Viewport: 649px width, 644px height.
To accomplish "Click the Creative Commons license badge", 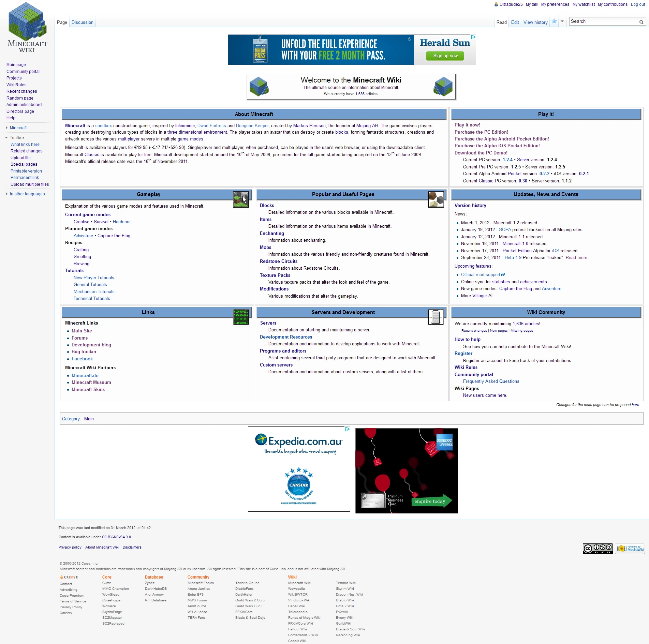I will click(598, 549).
